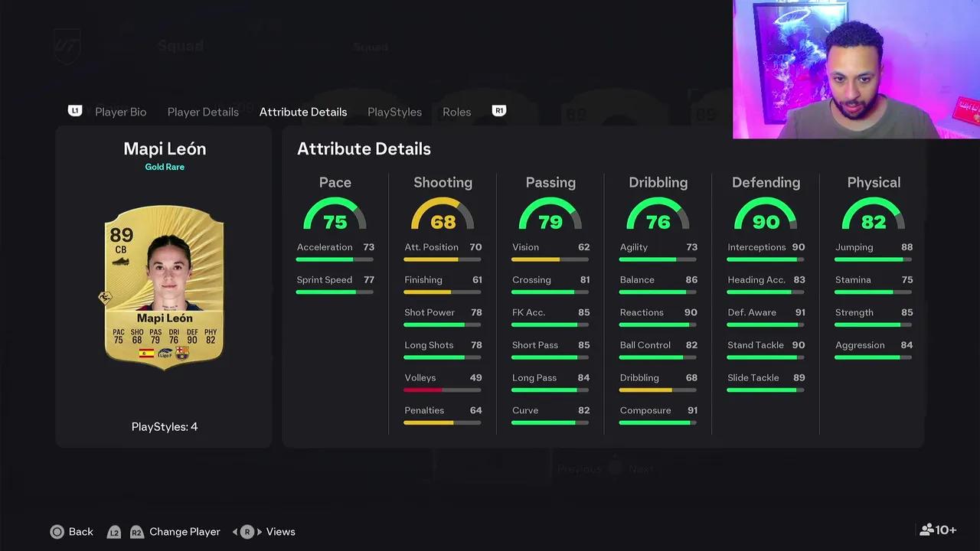Click the Strength label
980x551 pixels.
pyautogui.click(x=854, y=312)
